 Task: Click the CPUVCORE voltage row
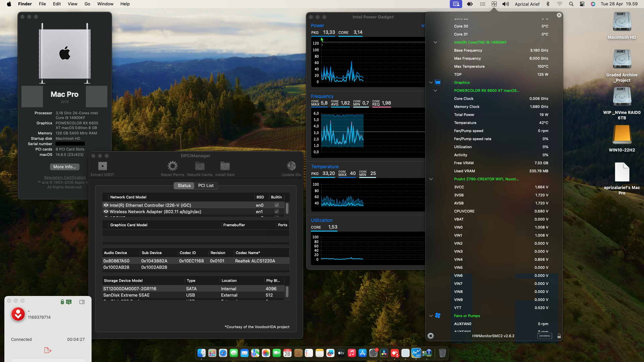click(x=501, y=211)
